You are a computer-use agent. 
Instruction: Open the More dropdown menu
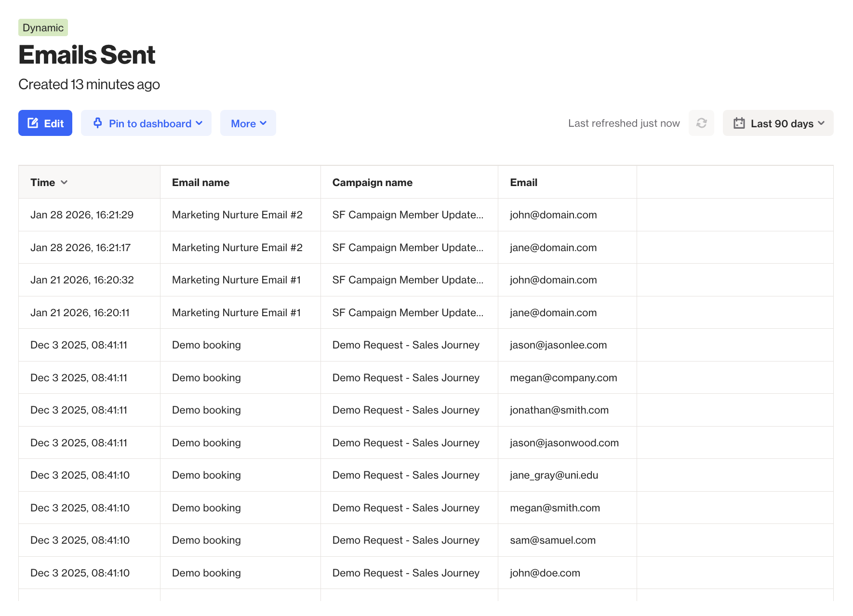[x=248, y=123]
